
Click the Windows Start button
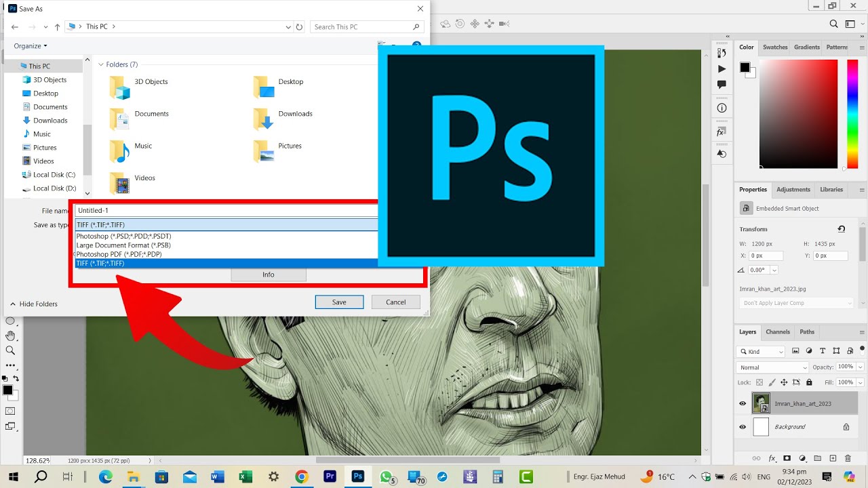click(x=13, y=476)
